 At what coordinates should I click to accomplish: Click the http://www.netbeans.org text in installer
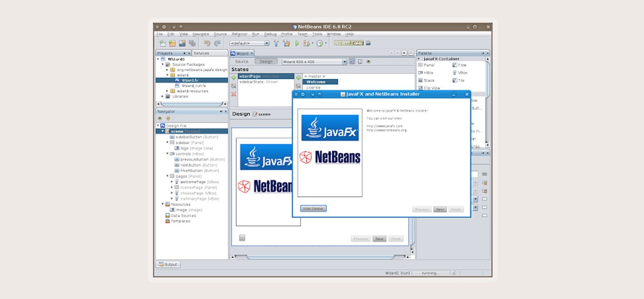tap(387, 130)
